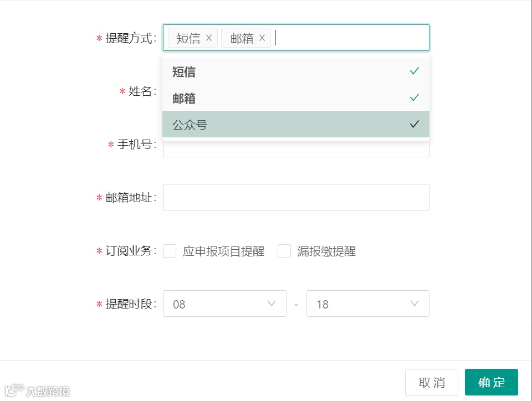
Task: Click the start hour dropdown arrow
Action: click(272, 304)
